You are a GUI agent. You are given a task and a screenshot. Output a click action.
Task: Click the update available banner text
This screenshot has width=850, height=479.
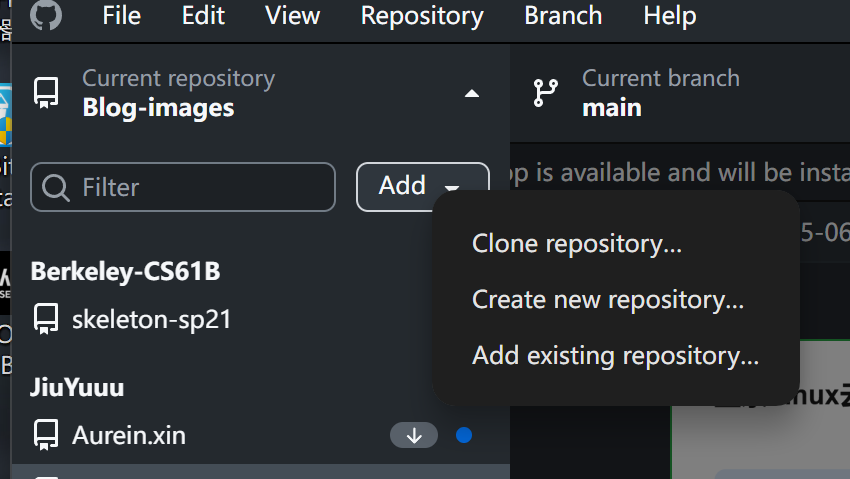click(680, 173)
